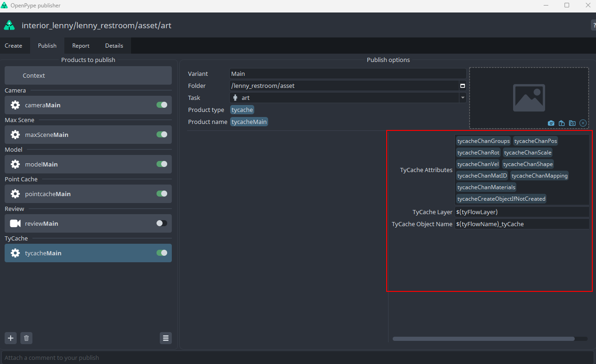Minimize the OpenPype publisher window
596x364 pixels.
546,5
